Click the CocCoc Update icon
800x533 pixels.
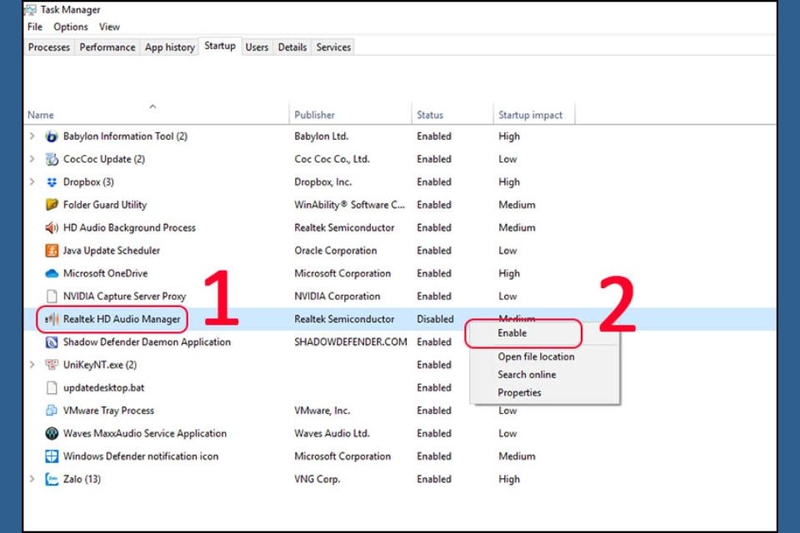coord(52,159)
